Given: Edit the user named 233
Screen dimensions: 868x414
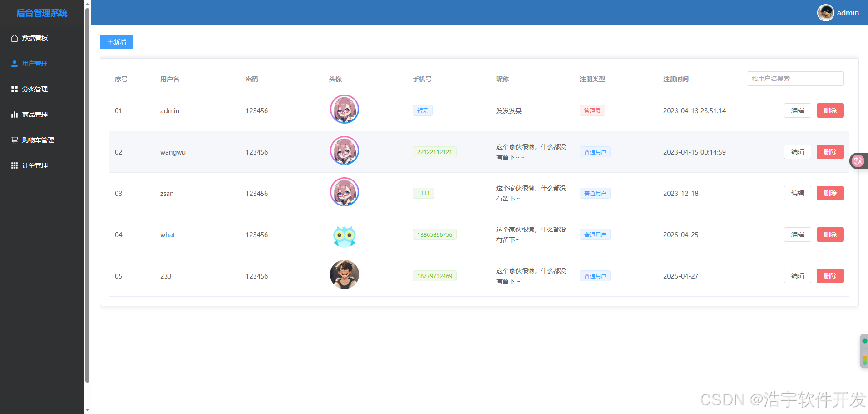Looking at the screenshot, I should point(798,276).
